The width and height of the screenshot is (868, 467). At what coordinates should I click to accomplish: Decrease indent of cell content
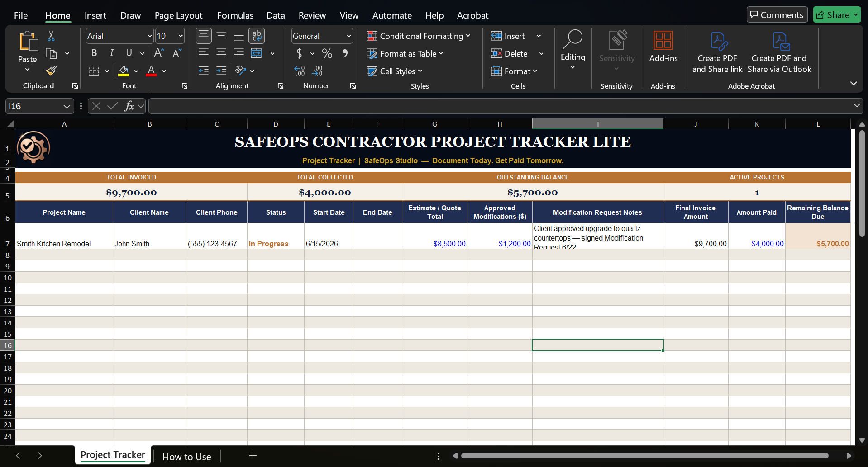203,71
